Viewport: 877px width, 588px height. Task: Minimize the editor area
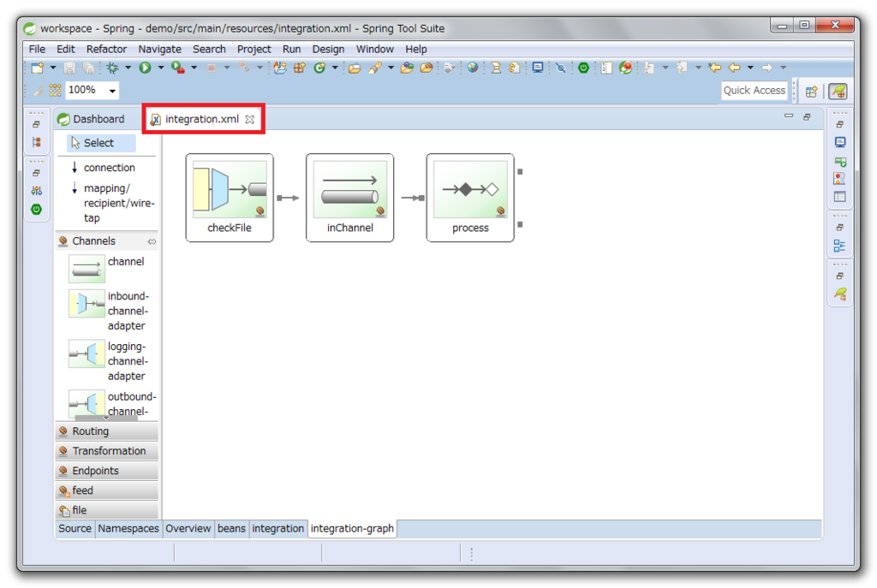pyautogui.click(x=789, y=116)
